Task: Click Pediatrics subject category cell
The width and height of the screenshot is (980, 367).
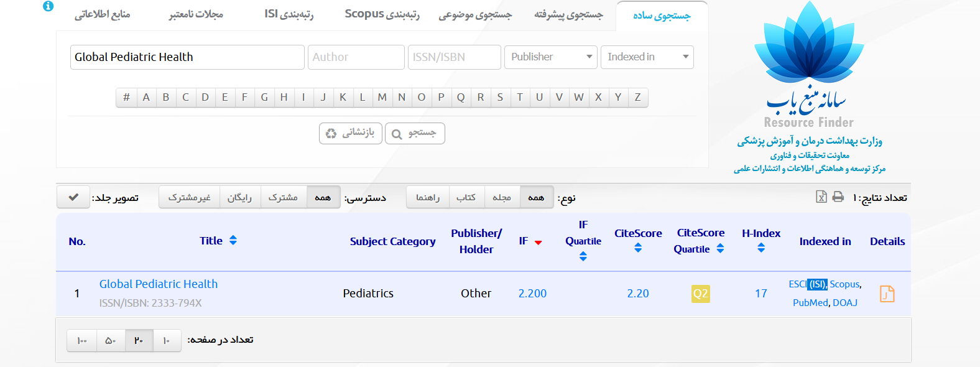Action: [x=368, y=294]
